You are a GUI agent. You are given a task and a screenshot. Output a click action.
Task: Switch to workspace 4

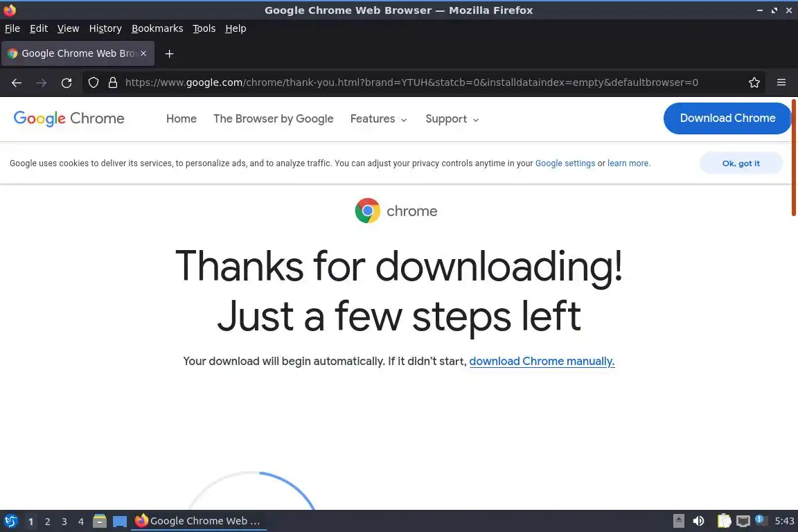[x=81, y=522]
